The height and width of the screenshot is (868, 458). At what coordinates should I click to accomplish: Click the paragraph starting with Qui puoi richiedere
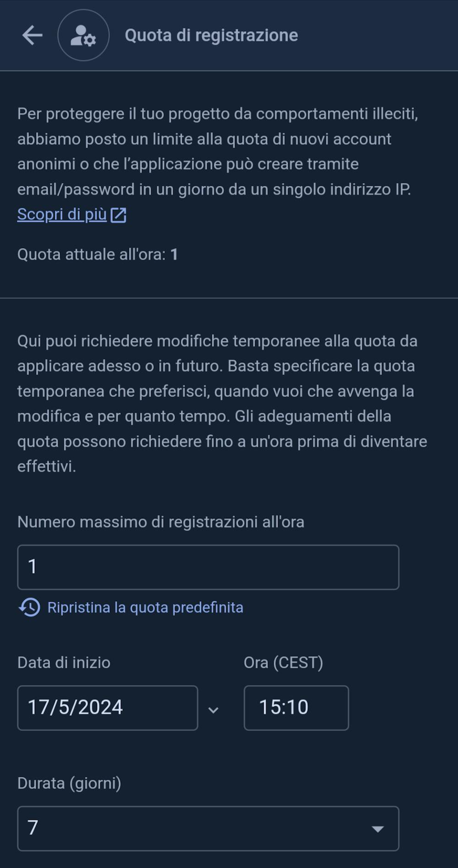coord(222,404)
